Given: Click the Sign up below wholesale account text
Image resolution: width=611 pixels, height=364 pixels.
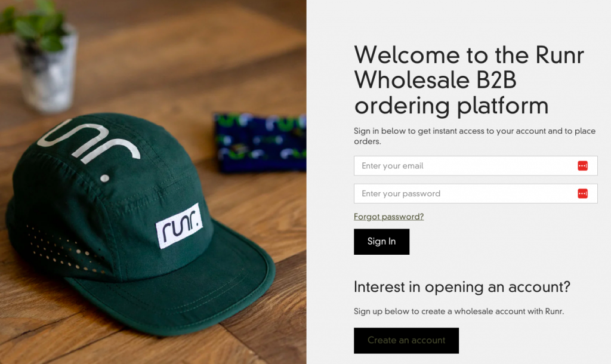Looking at the screenshot, I should 459,311.
